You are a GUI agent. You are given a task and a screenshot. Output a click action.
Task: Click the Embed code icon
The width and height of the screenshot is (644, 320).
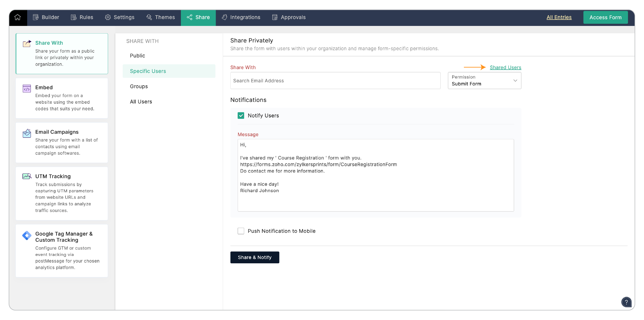click(27, 89)
